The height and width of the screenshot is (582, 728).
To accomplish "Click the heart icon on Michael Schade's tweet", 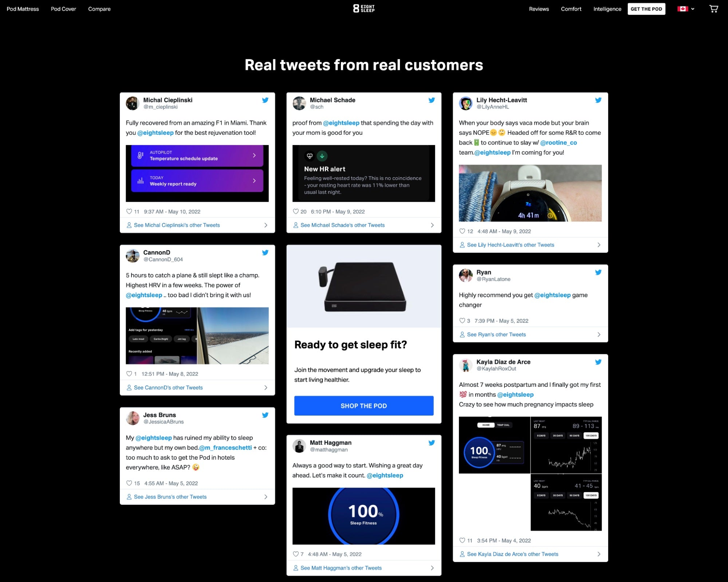I will click(x=295, y=211).
